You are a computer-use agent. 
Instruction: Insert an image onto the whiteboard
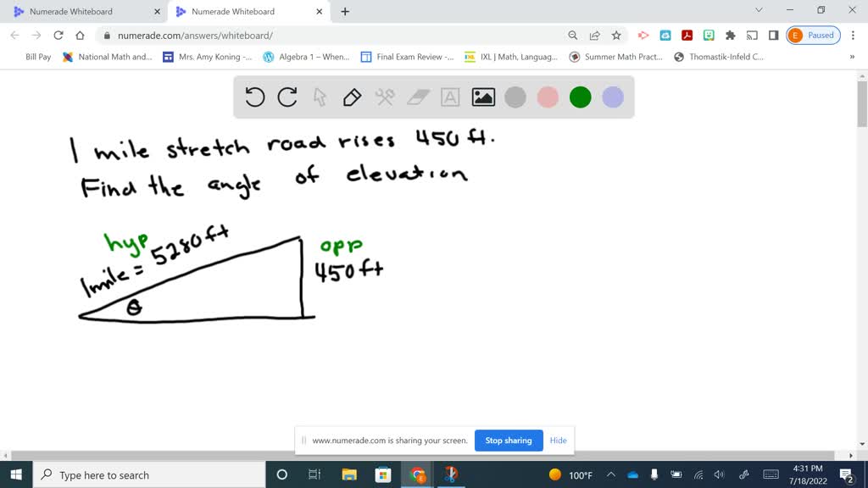tap(482, 97)
